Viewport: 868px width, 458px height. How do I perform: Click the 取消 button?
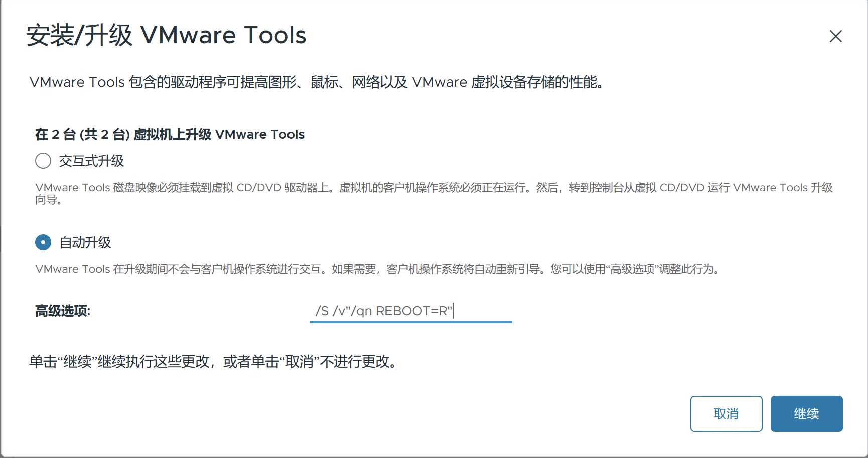click(x=726, y=414)
